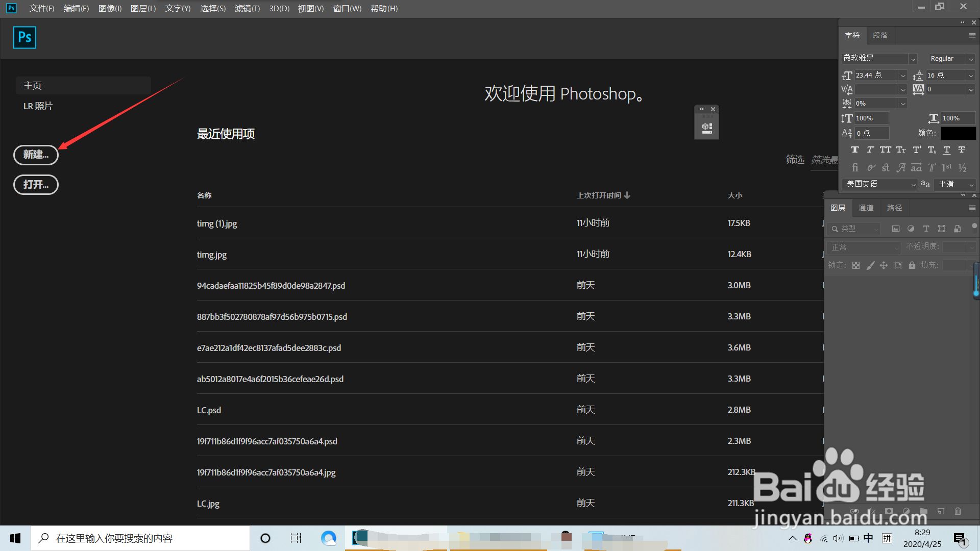
Task: Toggle lock position move icon
Action: pos(884,265)
